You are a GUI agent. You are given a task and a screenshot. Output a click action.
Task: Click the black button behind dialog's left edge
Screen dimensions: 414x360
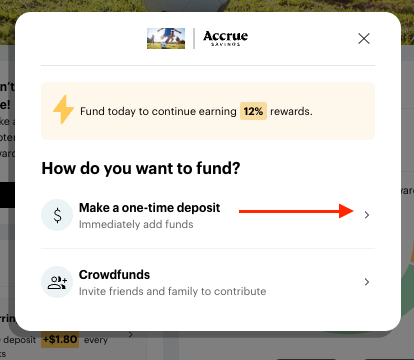click(x=7, y=195)
